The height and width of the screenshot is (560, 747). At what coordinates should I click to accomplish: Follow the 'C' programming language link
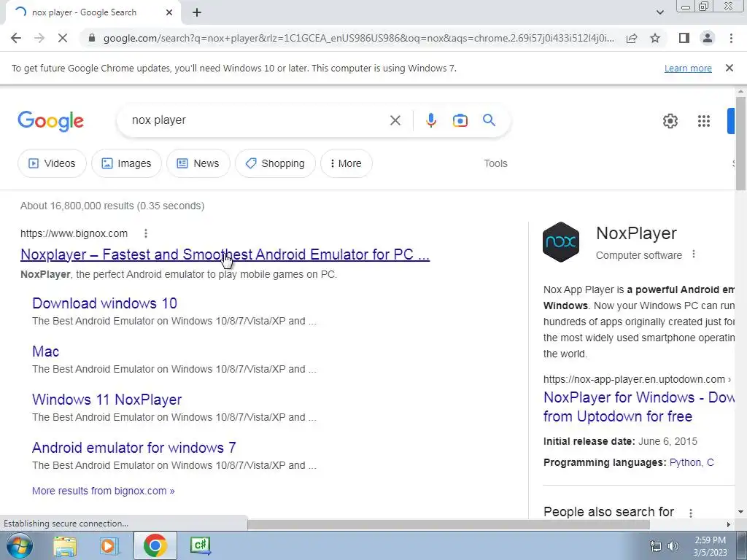tap(711, 462)
